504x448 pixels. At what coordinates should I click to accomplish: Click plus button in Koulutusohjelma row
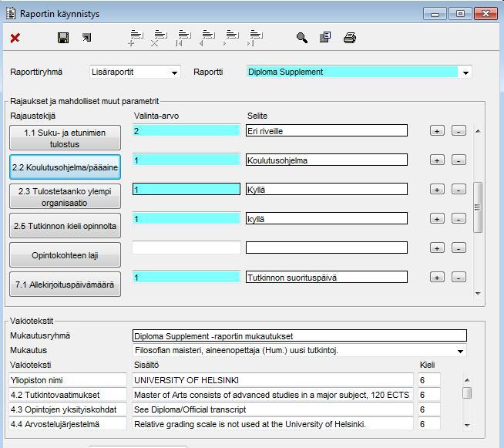[x=437, y=160]
